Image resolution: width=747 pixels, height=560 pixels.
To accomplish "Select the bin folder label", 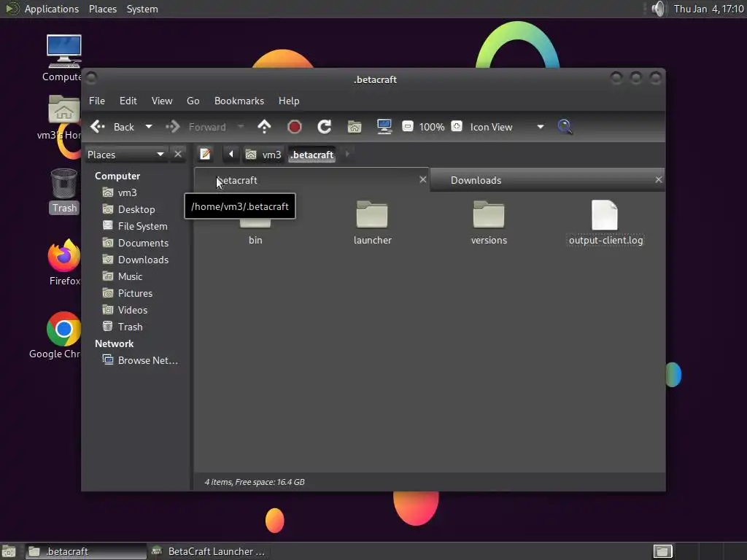I will click(x=255, y=241).
